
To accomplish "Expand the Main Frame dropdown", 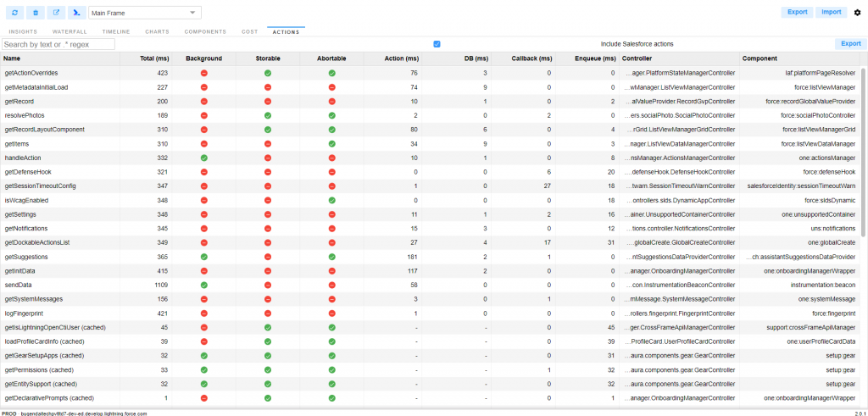I will (x=145, y=13).
